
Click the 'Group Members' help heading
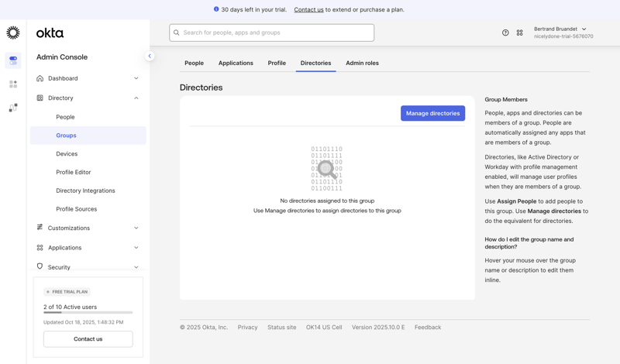(x=506, y=100)
